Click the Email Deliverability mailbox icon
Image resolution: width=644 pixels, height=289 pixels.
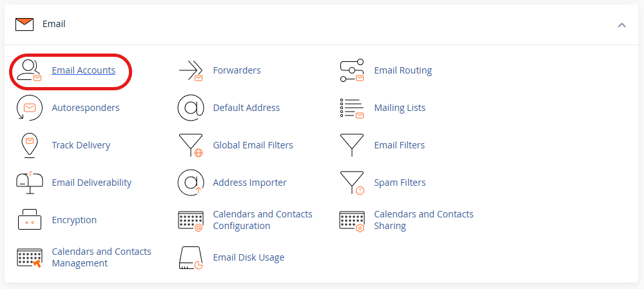coord(29,183)
